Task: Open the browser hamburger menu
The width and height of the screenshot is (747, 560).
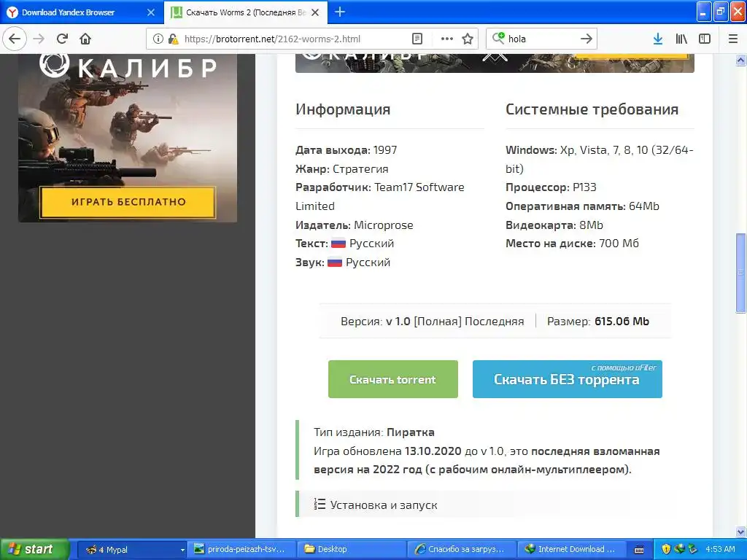Action: 733,39
